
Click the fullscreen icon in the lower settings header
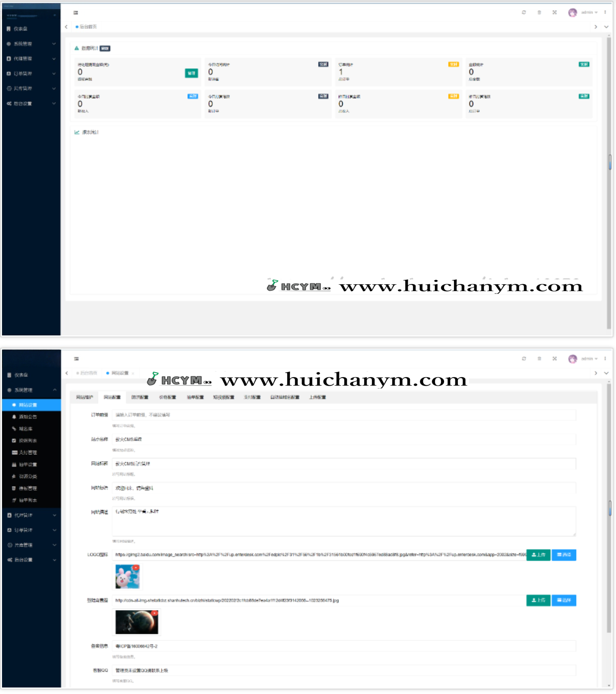(554, 359)
